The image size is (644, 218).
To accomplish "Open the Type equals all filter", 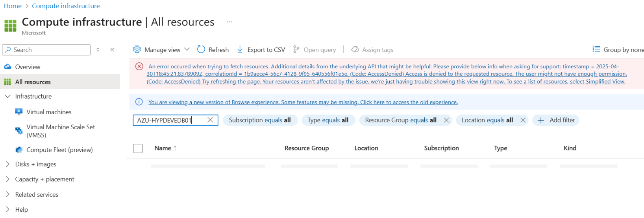I will (328, 120).
